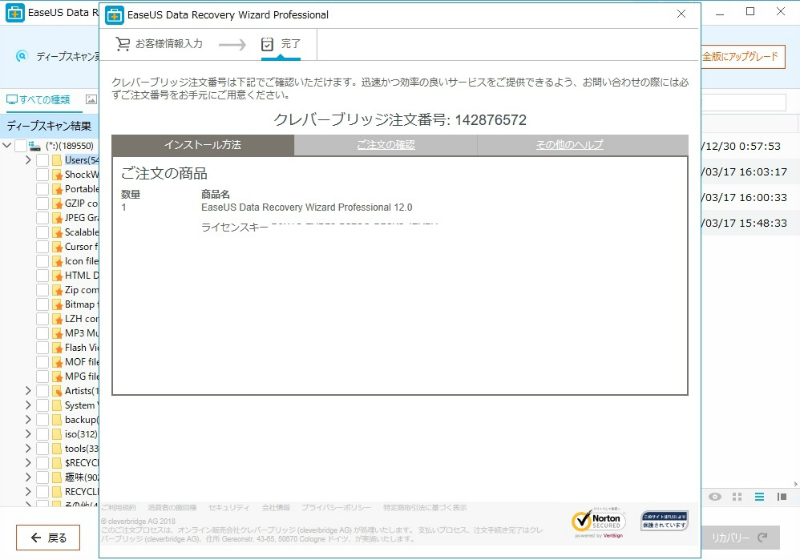
Task: Click the Users folder icon
Action: [57, 160]
